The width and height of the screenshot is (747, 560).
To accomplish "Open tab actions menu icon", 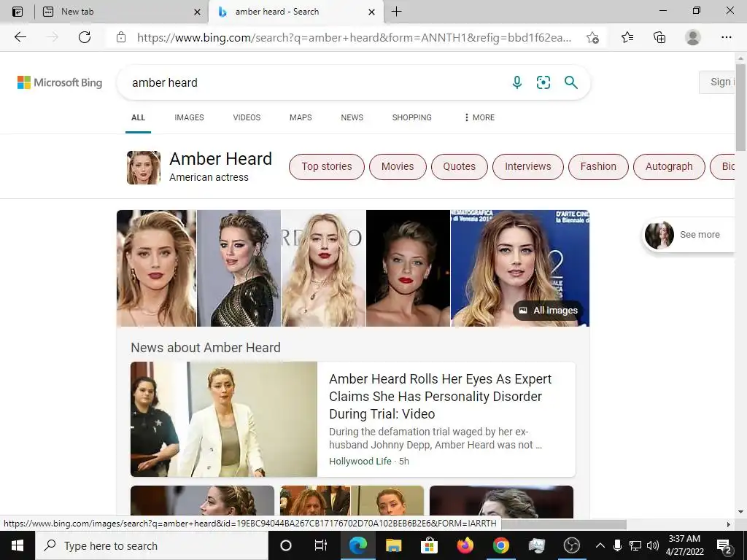I will (x=18, y=12).
